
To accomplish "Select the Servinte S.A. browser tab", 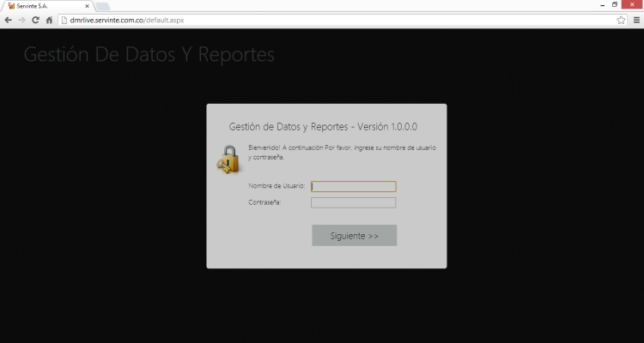I will click(x=45, y=6).
